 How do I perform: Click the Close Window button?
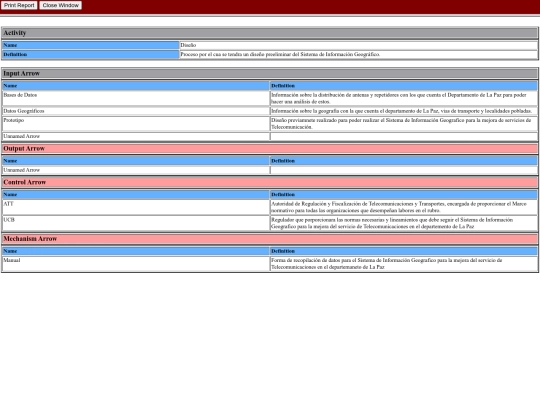61,5
